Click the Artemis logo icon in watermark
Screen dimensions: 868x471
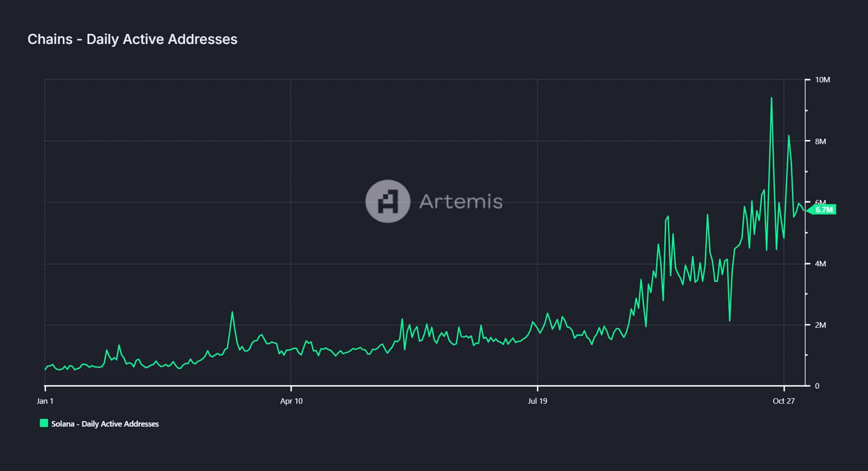click(x=388, y=201)
